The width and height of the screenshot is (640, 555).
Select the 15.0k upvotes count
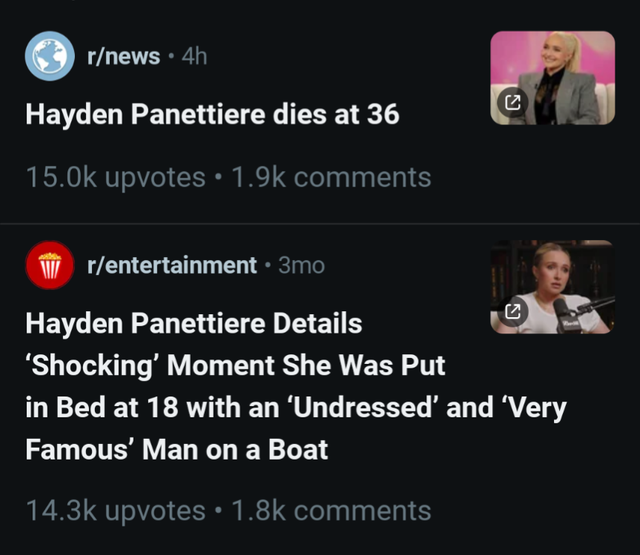pos(116,178)
